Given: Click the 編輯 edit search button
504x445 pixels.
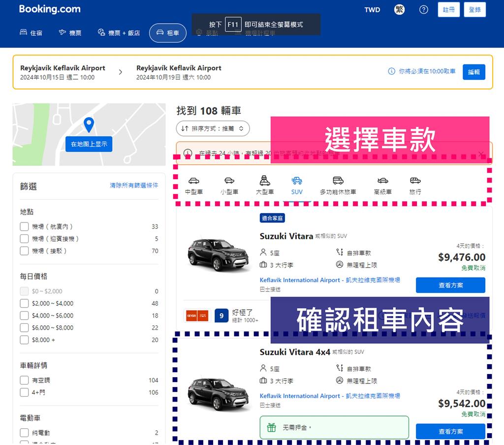Looking at the screenshot, I should coord(474,72).
